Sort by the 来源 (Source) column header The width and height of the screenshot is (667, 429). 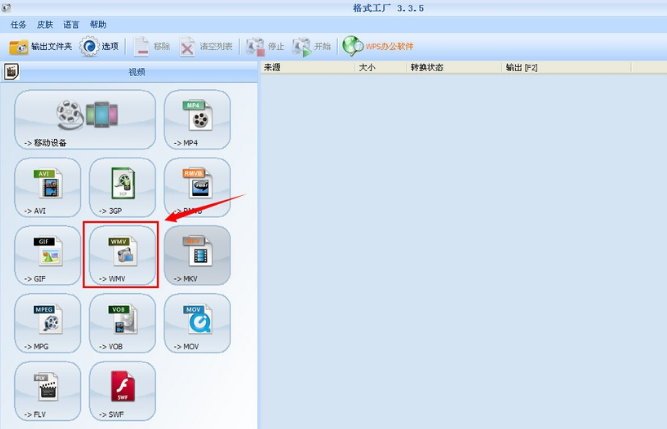click(308, 67)
